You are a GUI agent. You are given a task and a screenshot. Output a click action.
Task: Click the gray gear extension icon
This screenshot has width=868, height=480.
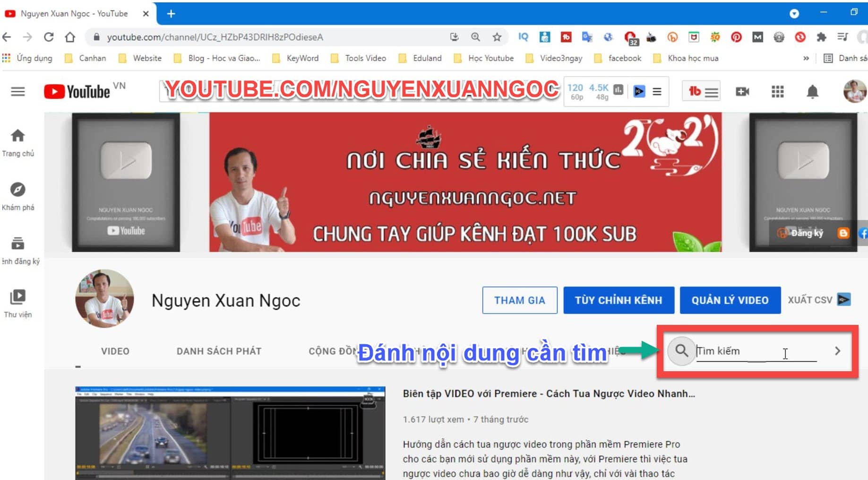pyautogui.click(x=779, y=37)
